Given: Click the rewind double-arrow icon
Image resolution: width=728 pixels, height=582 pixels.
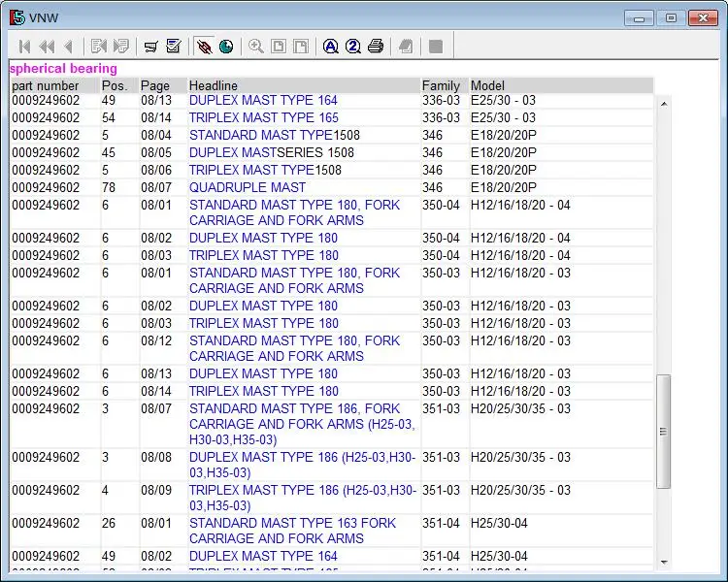Looking at the screenshot, I should coord(47,47).
